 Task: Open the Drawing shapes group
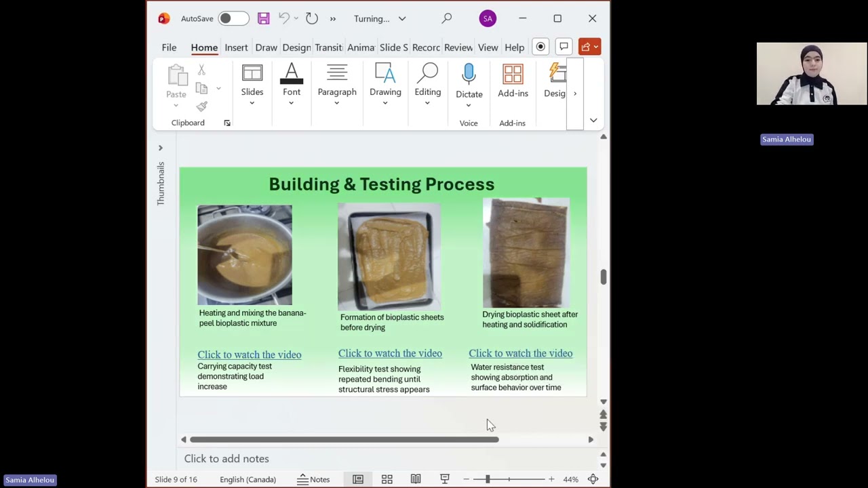pos(385,74)
